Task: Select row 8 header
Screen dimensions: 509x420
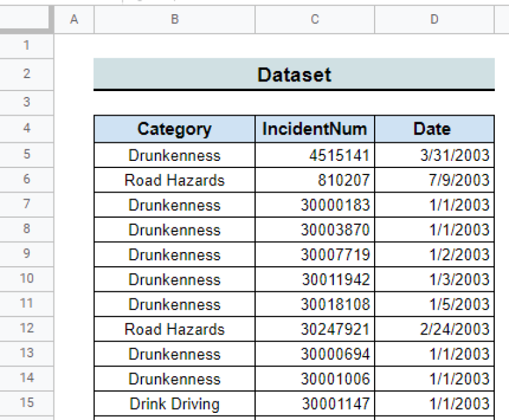Action: 26,229
